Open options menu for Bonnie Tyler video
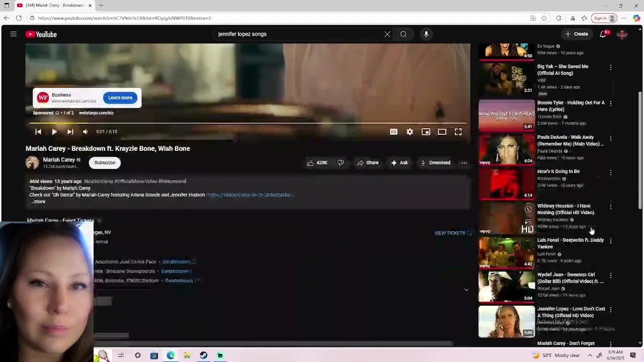The height and width of the screenshot is (362, 644). click(x=611, y=104)
